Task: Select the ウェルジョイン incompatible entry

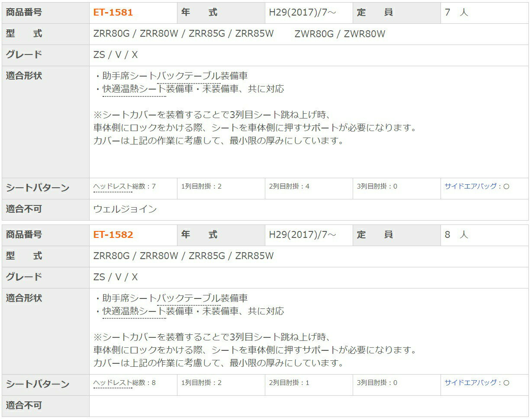Action: pyautogui.click(x=125, y=209)
